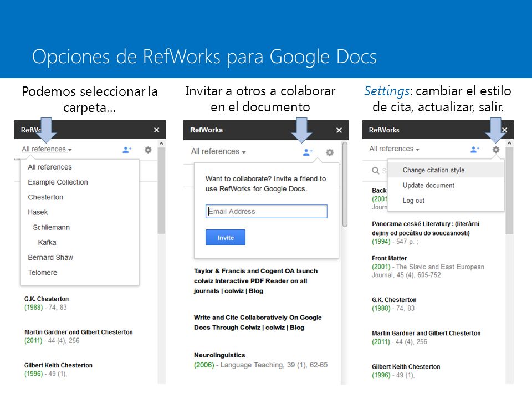Click the Neurolinguistics reference title
This screenshot has height=399, width=532.
(x=219, y=355)
